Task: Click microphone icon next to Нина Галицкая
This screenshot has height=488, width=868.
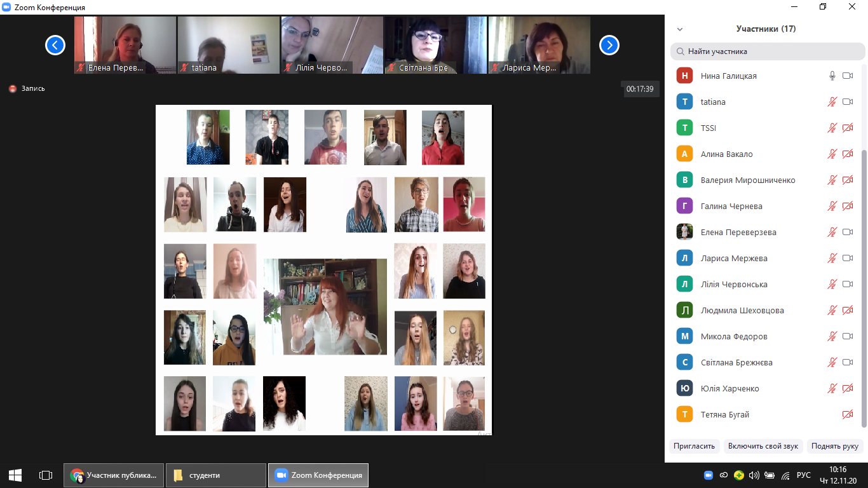Action: coord(832,76)
